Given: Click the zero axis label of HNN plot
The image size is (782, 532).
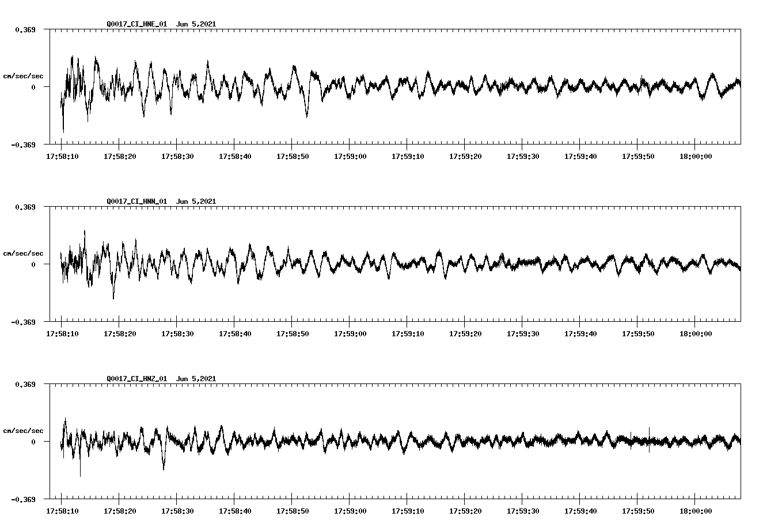Looking at the screenshot, I should coord(33,264).
